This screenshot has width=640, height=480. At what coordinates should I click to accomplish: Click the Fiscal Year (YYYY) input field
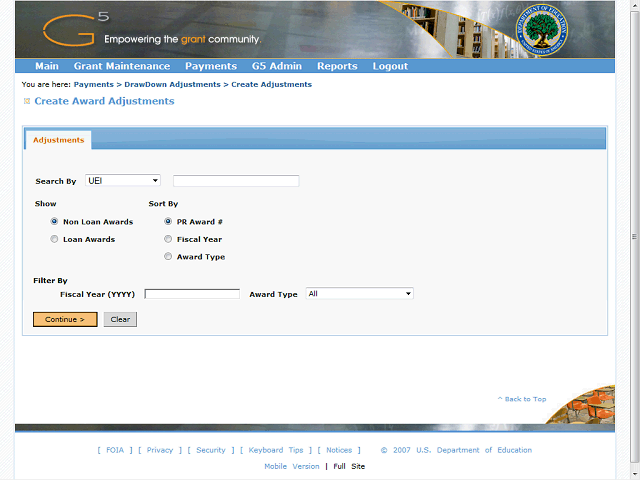coord(192,294)
